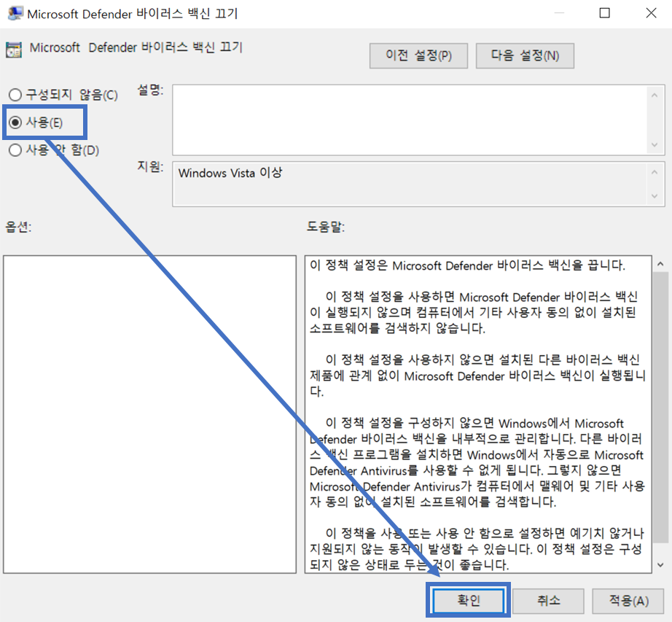Click the 취소 button
This screenshot has height=622, width=672.
[548, 600]
